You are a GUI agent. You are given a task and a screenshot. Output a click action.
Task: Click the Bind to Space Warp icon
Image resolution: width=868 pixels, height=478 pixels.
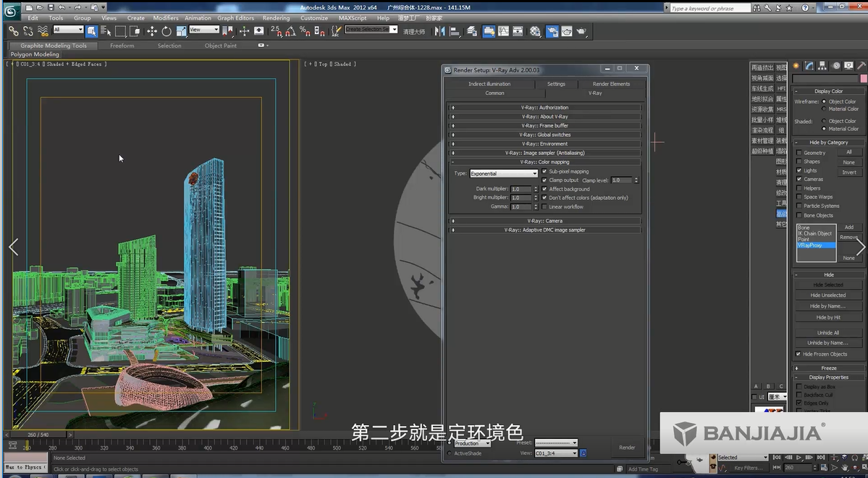(x=43, y=31)
